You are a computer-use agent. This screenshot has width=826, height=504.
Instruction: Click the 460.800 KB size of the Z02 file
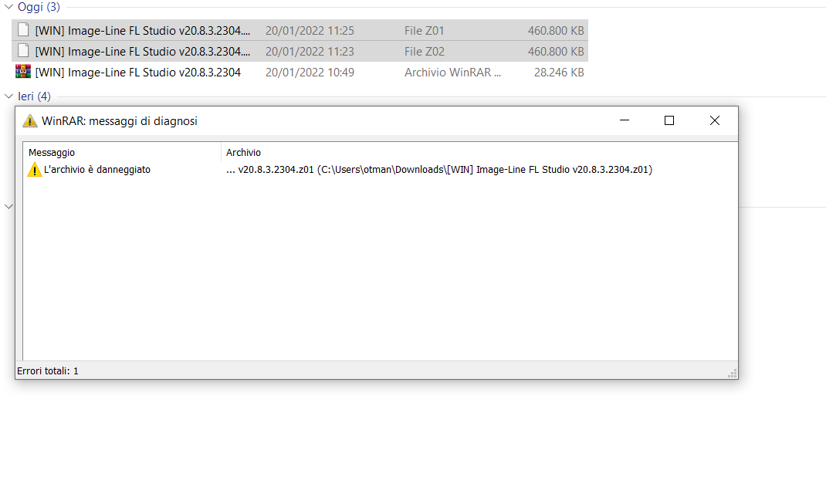pos(556,52)
